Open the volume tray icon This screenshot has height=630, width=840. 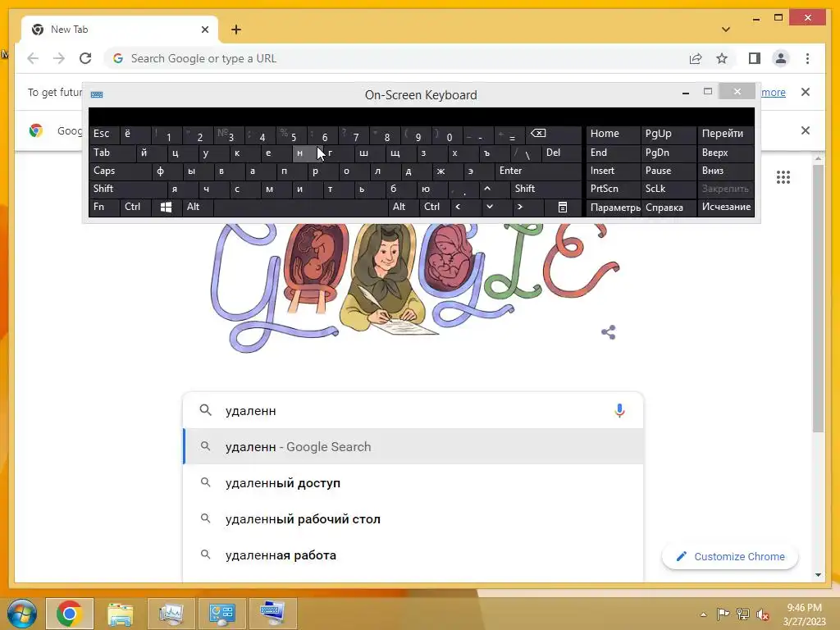point(763,614)
